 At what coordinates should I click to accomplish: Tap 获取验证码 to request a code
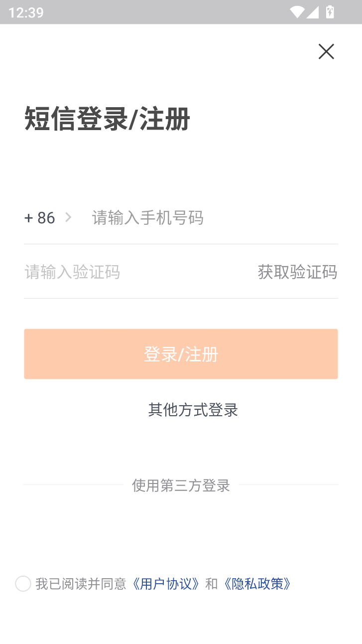pyautogui.click(x=297, y=272)
